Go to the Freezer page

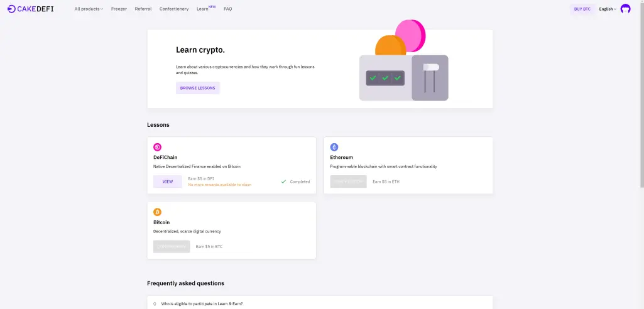tap(119, 9)
